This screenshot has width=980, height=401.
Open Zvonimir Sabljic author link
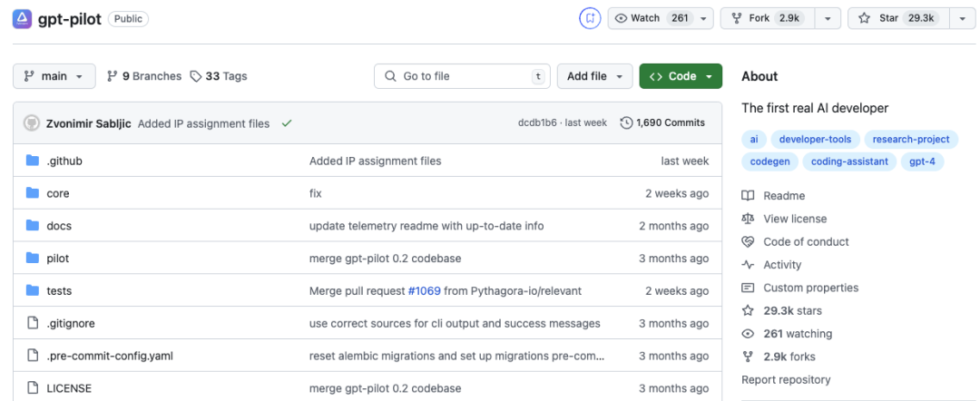89,123
